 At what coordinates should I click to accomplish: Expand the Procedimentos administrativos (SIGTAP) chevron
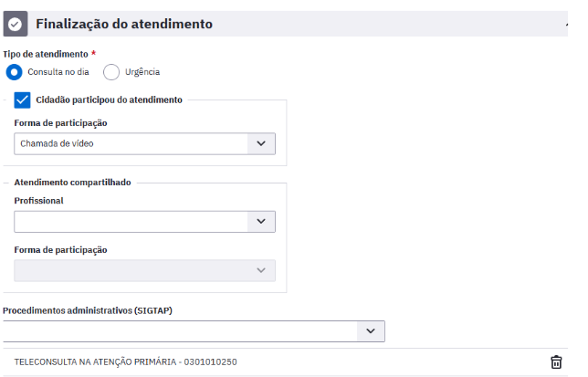point(371,331)
